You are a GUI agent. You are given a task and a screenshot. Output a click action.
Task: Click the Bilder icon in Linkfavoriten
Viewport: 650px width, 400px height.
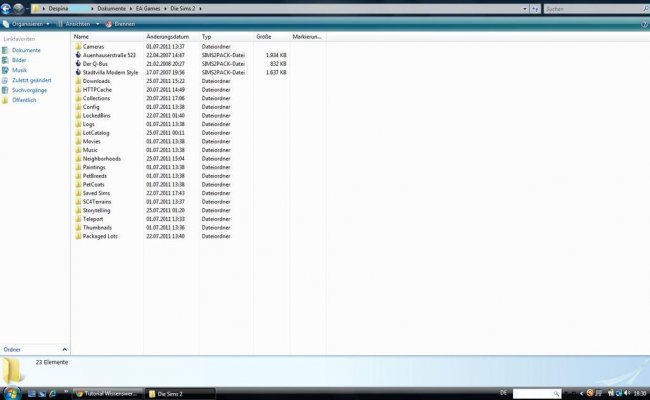point(5,60)
